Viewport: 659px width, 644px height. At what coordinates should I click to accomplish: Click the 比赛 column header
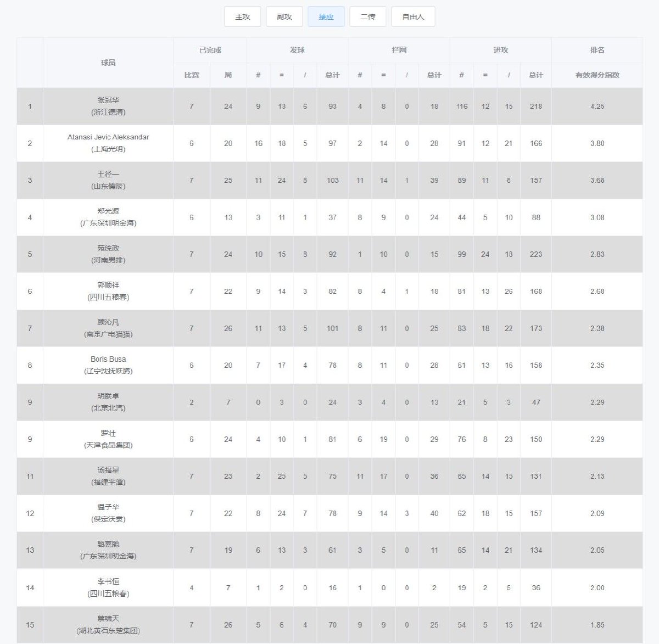192,75
